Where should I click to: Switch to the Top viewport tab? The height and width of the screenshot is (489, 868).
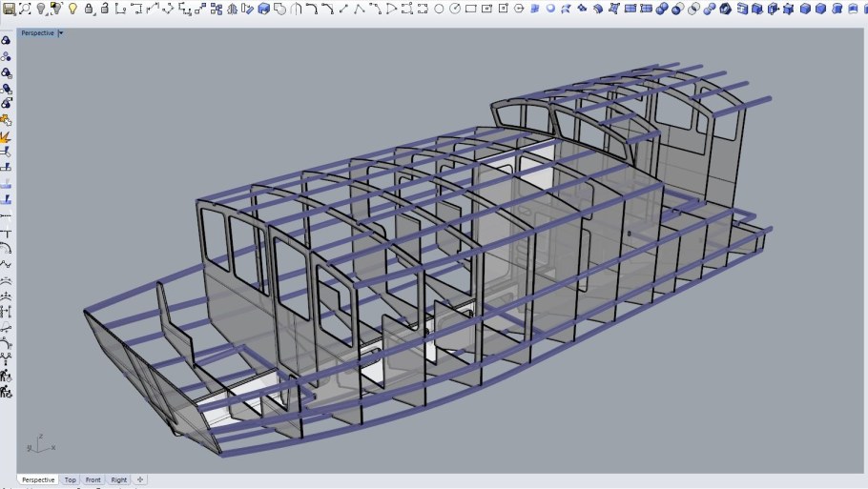(x=71, y=479)
